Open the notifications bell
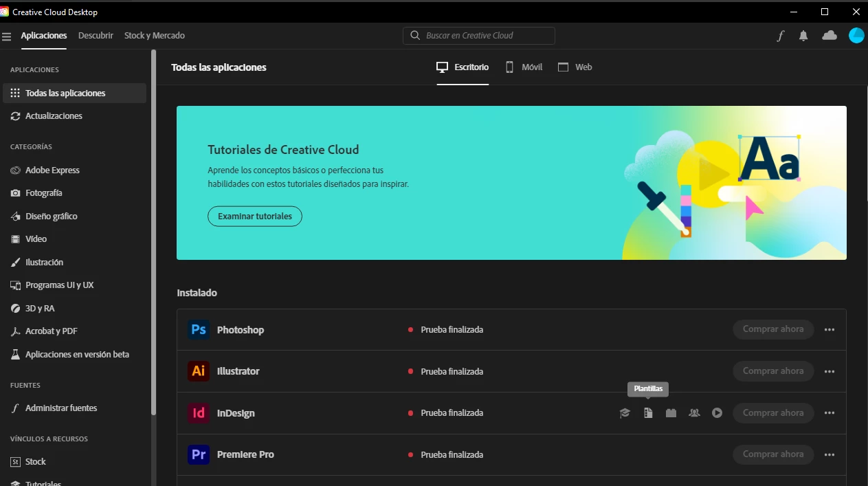The height and width of the screenshot is (486, 868). 803,36
